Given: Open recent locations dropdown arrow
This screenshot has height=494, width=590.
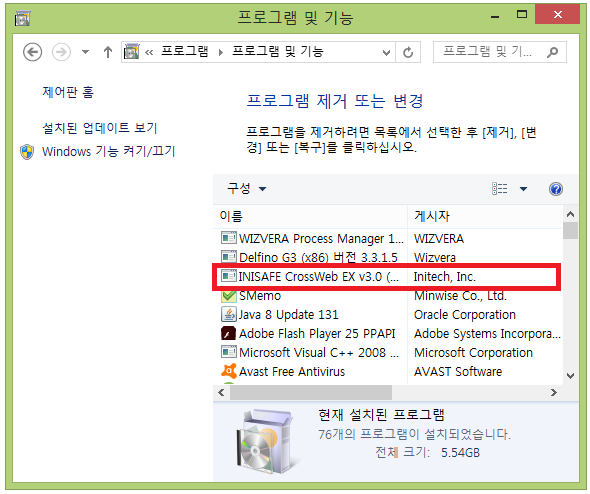Looking at the screenshot, I should click(85, 52).
